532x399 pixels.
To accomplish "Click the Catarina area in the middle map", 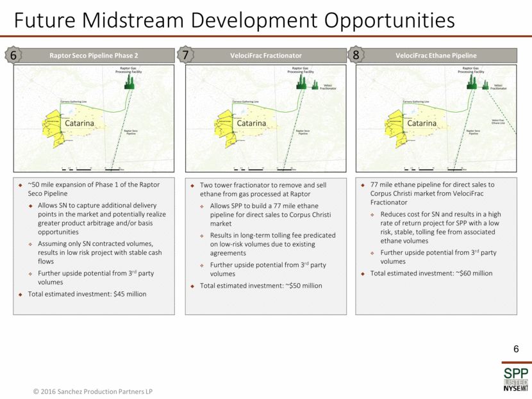I will [251, 122].
